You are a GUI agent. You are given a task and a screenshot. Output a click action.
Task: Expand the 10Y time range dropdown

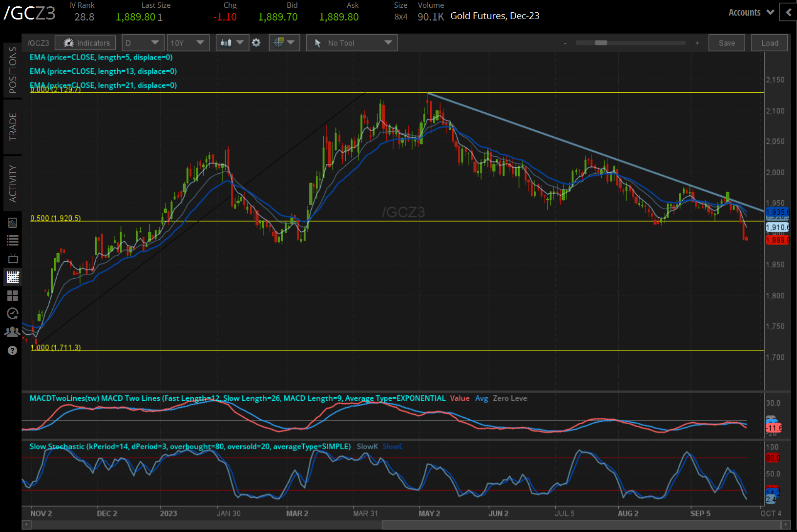[188, 42]
